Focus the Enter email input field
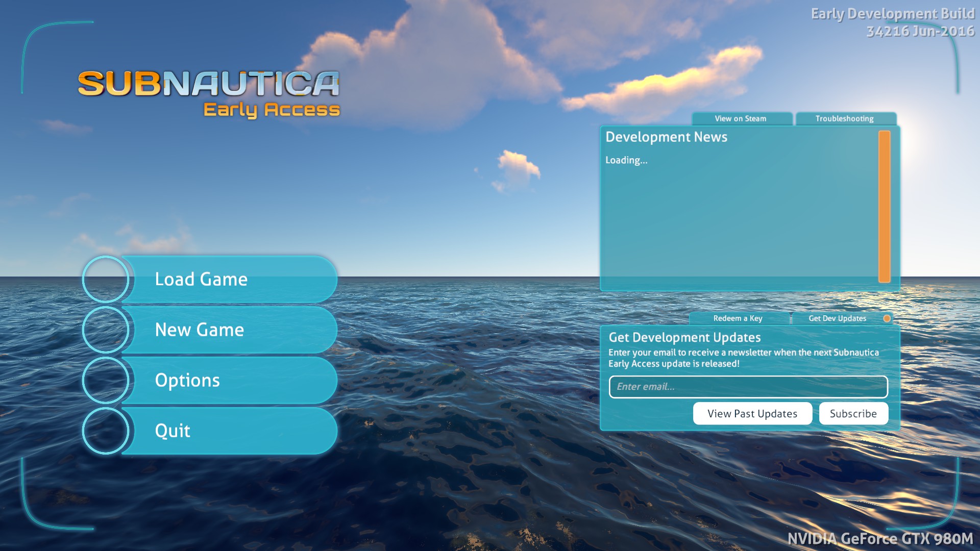The width and height of the screenshot is (980, 551). [748, 387]
